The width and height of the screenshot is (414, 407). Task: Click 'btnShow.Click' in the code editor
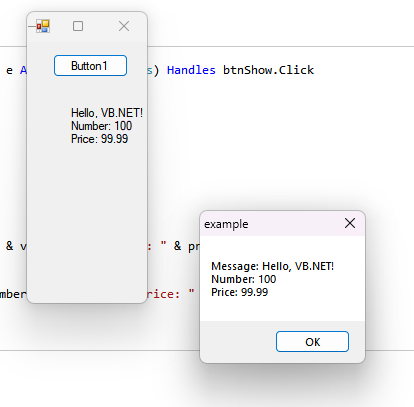(x=268, y=70)
